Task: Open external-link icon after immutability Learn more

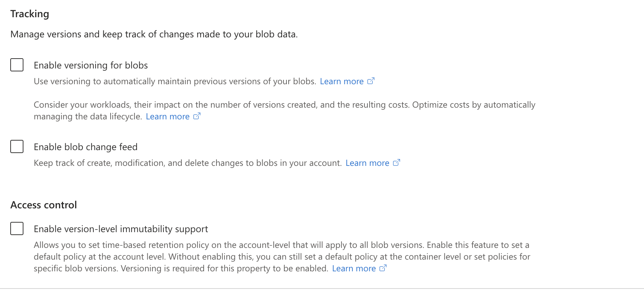Action: click(x=383, y=268)
